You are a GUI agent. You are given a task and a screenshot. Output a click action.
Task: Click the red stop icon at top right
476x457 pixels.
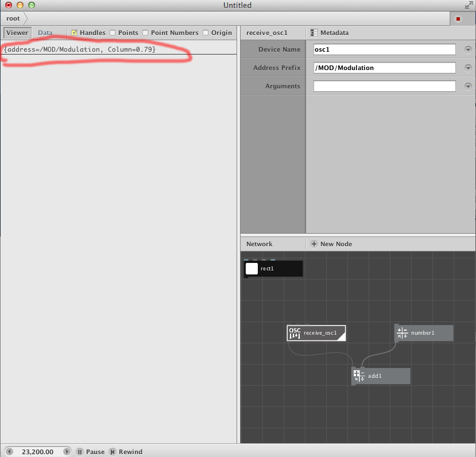[x=458, y=19]
